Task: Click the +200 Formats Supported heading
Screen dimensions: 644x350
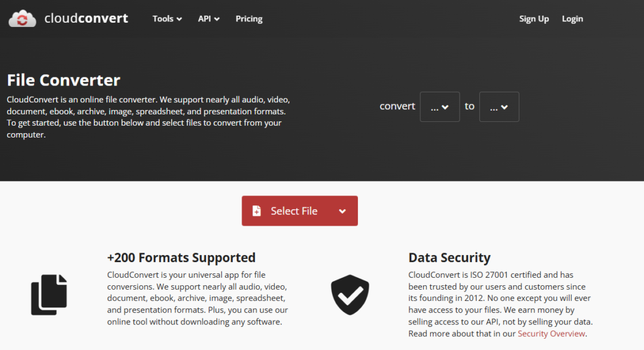Action: tap(181, 258)
